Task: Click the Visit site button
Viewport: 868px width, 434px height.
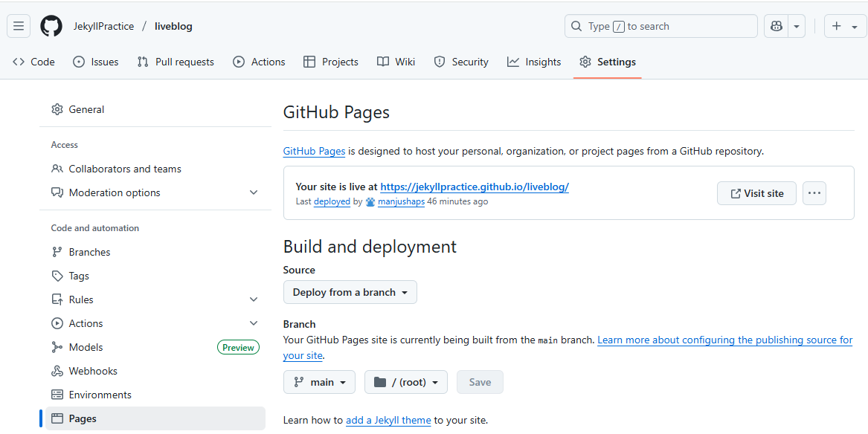Action: coord(756,193)
